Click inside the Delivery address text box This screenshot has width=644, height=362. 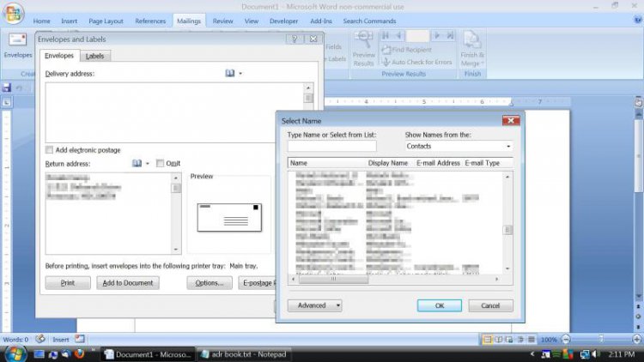pyautogui.click(x=174, y=112)
